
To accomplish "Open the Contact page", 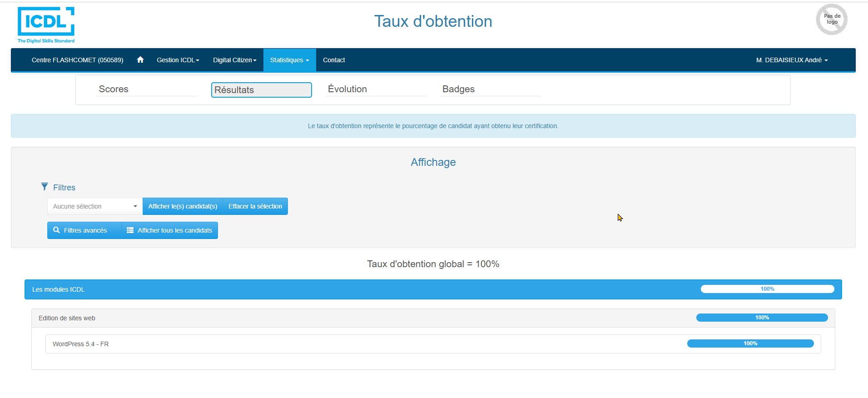I will tap(334, 60).
